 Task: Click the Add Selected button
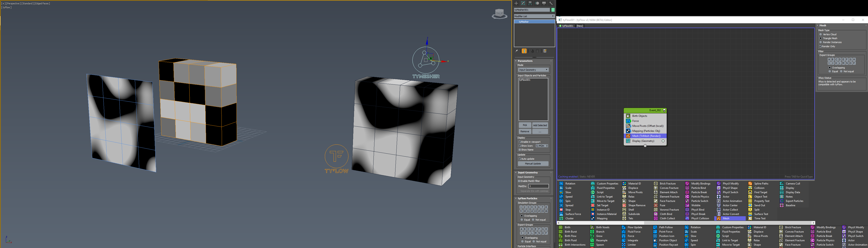(540, 125)
